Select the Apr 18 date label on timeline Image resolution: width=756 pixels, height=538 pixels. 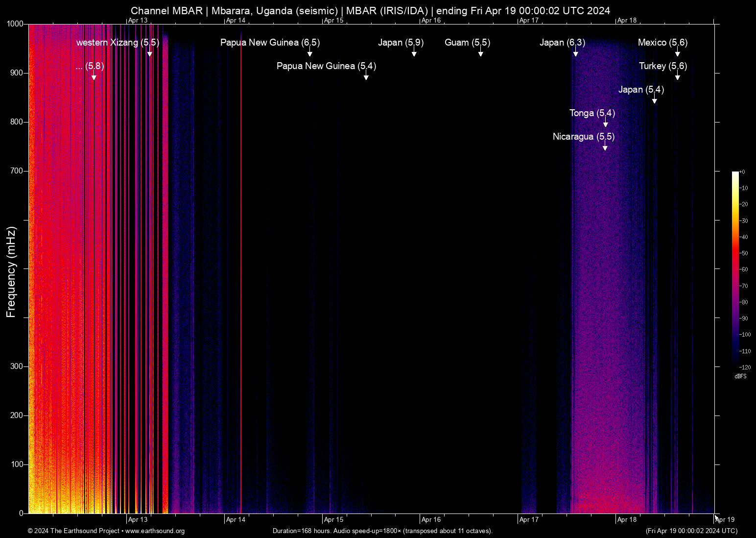click(x=628, y=519)
